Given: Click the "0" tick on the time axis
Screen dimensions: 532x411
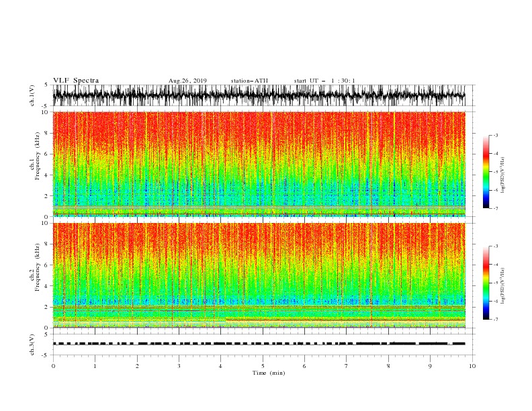Looking at the screenshot, I should [53, 366].
